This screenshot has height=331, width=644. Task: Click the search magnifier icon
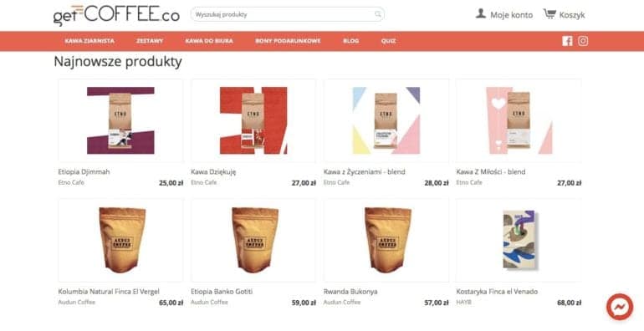click(378, 14)
